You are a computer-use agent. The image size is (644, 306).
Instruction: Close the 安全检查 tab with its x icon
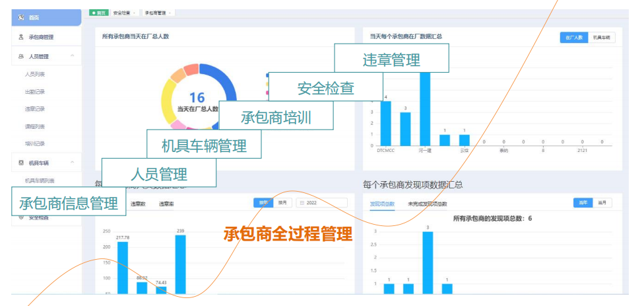(135, 13)
